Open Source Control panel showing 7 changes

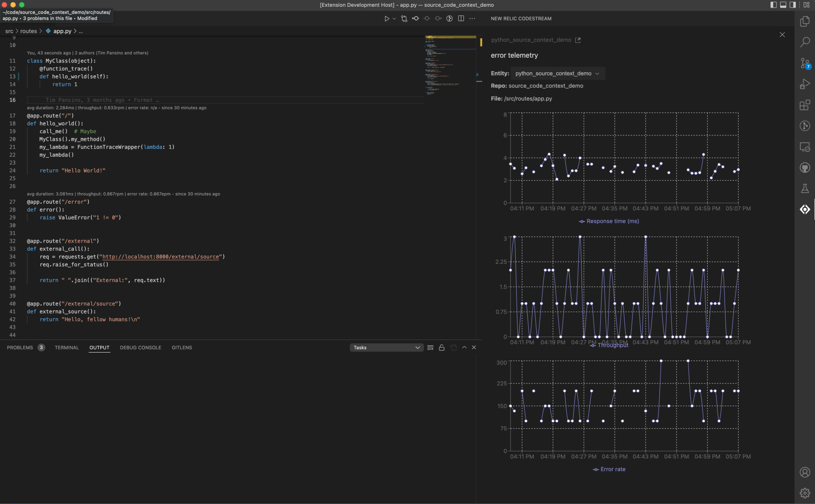click(x=805, y=63)
